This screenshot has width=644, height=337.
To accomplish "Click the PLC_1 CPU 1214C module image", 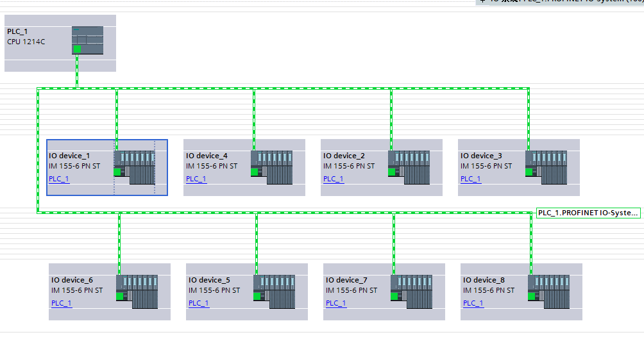I will tap(87, 40).
